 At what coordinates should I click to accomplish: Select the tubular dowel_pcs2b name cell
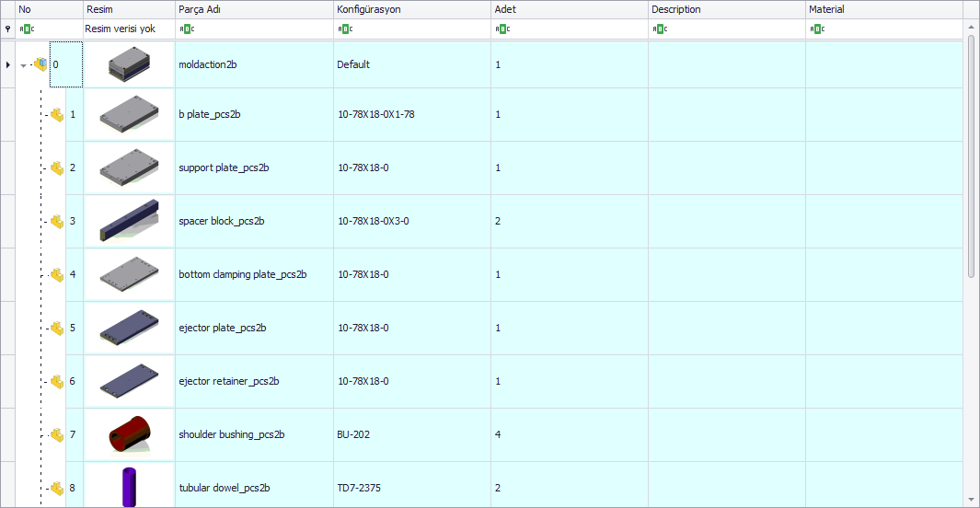click(254, 486)
